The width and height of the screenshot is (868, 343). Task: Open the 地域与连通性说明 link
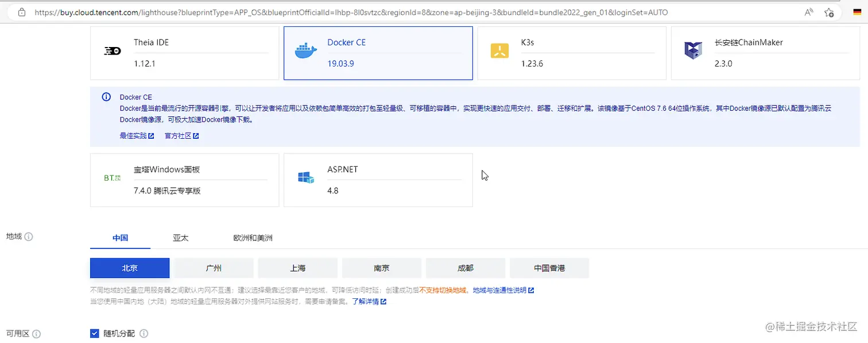[503, 290]
